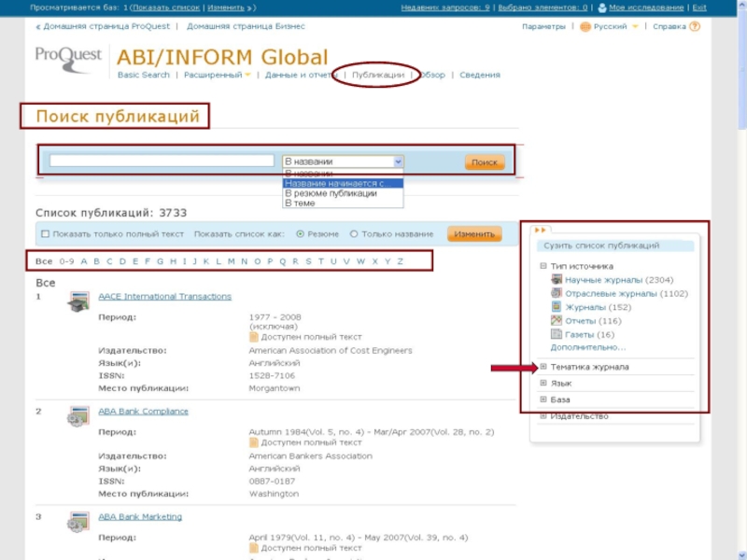Collapse the narrow panel with orange arrows
The image size is (747, 560).
(x=541, y=230)
